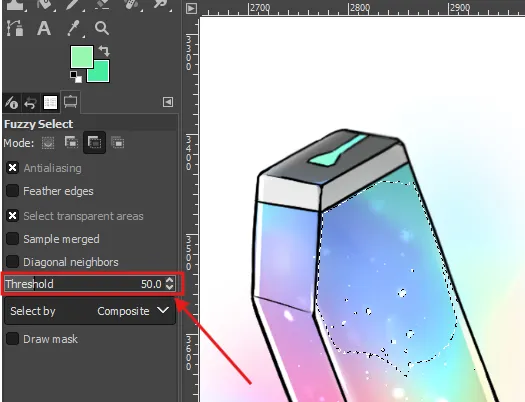Enable the Diagonal neighbors checkbox
This screenshot has width=525, height=402.
[12, 262]
